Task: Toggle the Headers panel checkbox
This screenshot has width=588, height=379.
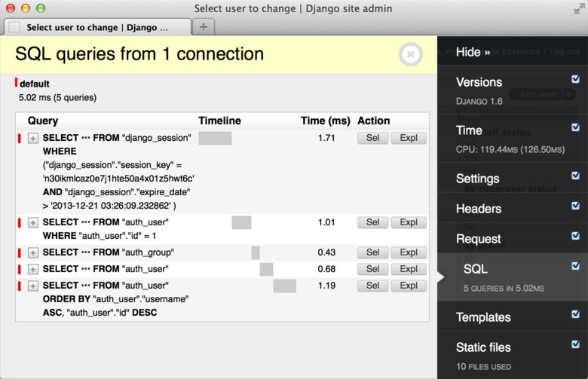Action: [575, 206]
